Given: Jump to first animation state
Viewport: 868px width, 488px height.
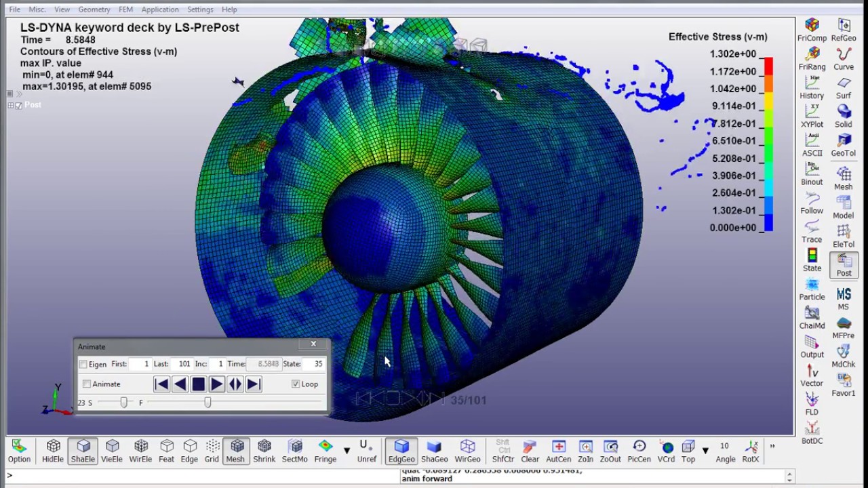Looking at the screenshot, I should coord(161,384).
